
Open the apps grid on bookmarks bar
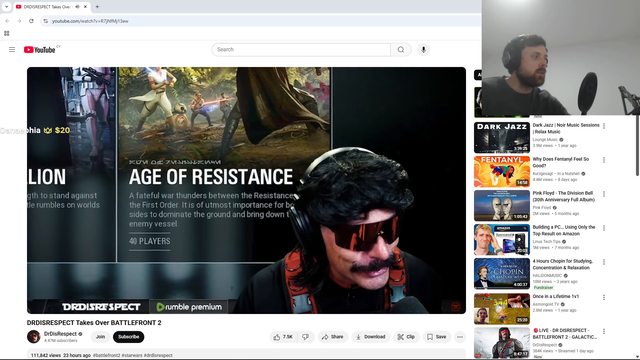[7, 33]
